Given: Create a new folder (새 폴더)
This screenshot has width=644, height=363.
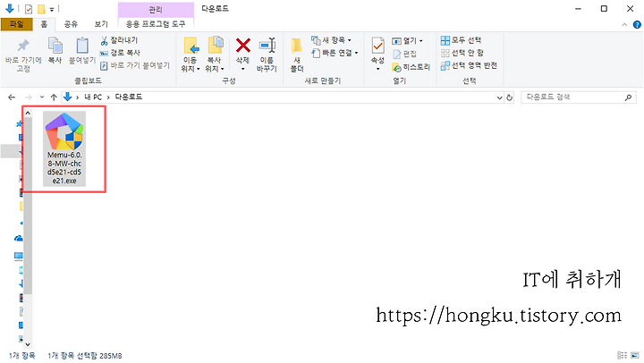Looking at the screenshot, I should coord(297,55).
